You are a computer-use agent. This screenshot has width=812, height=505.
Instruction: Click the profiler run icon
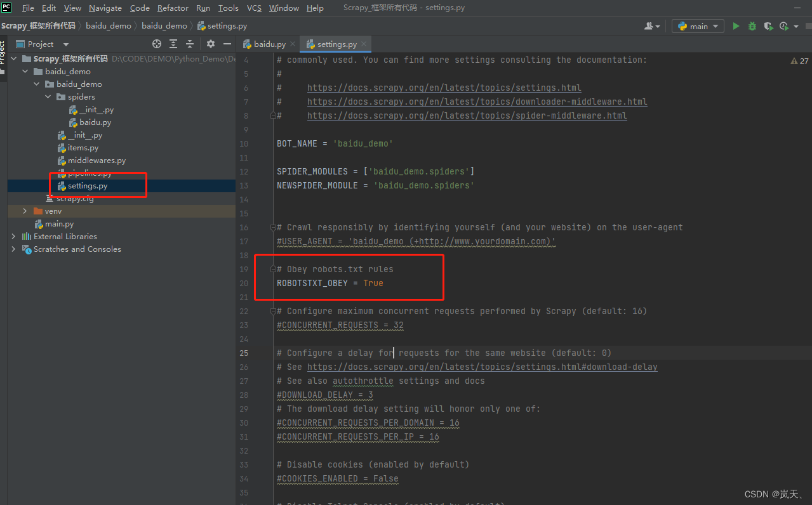coord(784,26)
